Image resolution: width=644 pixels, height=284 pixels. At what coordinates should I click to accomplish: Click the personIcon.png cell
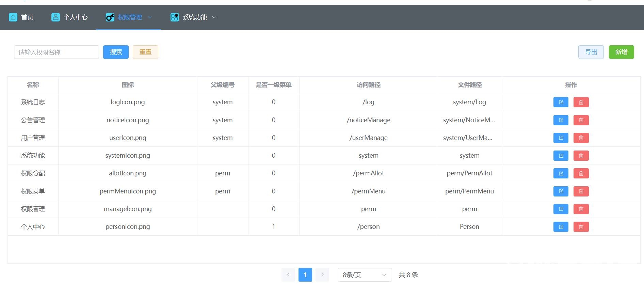click(128, 227)
